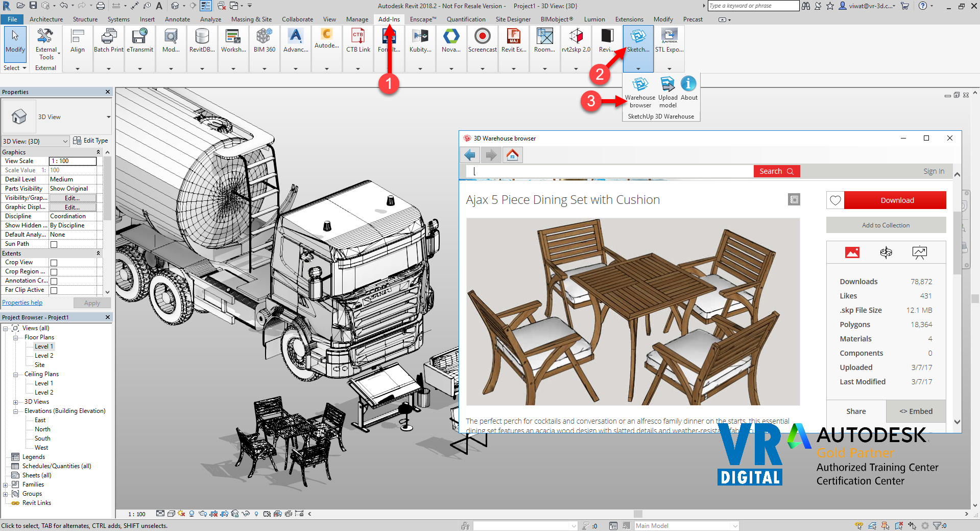Click the red Download button
This screenshot has height=531, width=980.
pos(895,200)
